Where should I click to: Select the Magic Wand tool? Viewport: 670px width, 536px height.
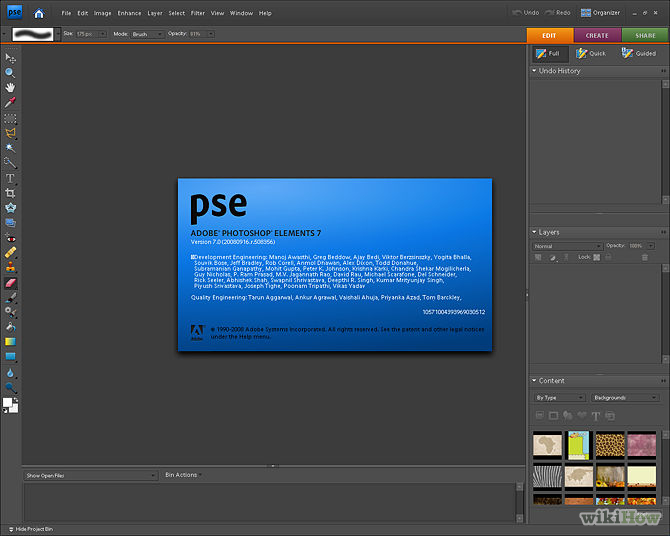(10, 148)
